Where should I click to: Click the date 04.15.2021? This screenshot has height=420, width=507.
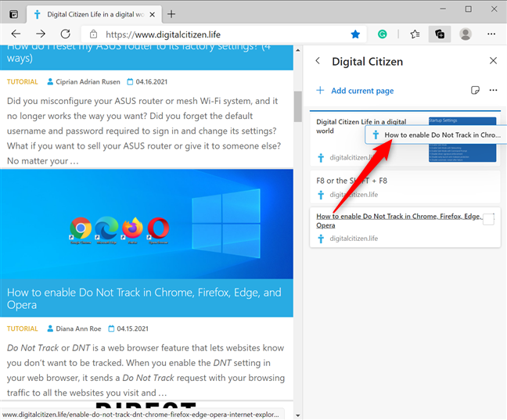click(132, 328)
